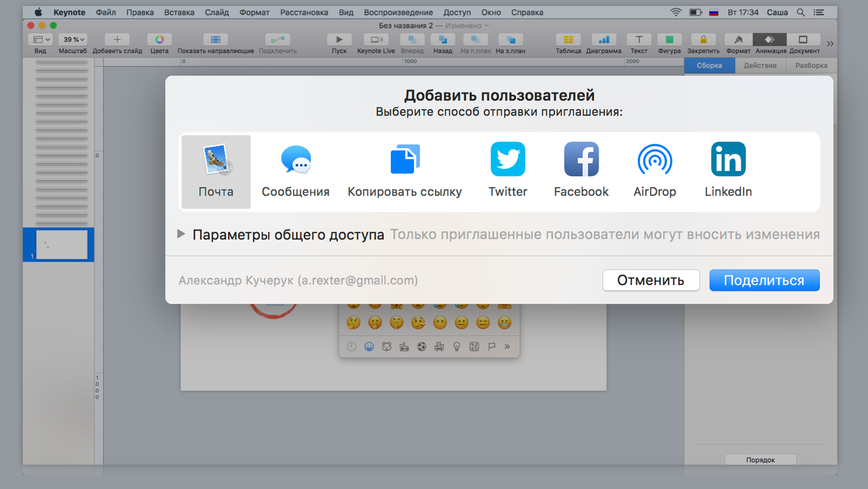Viewport: 868px width, 489px height.
Task: Open the Правка menu
Action: tap(140, 12)
